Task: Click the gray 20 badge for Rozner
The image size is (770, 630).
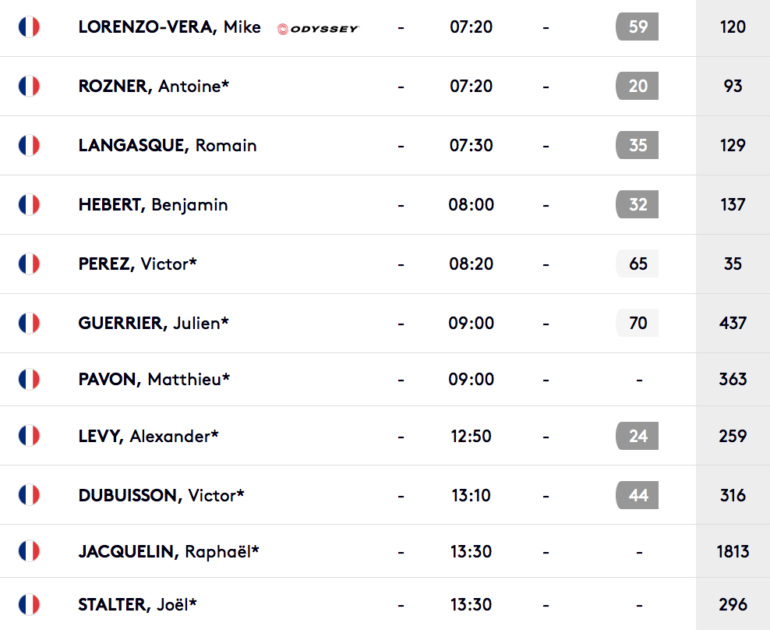Action: 637,86
